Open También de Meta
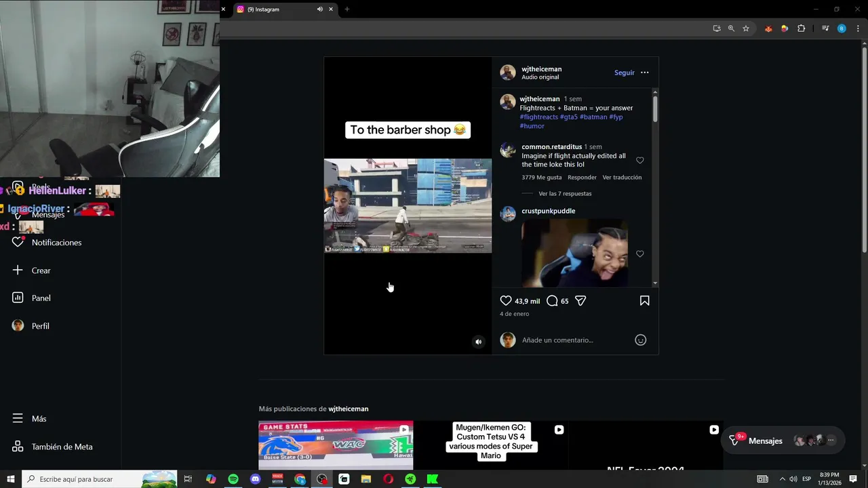This screenshot has height=488, width=868. pos(52,447)
